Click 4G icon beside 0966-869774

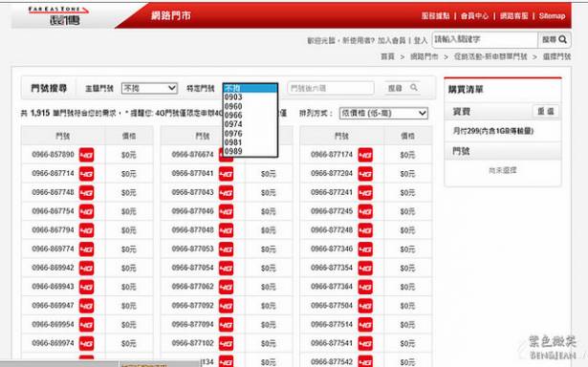pyautogui.click(x=86, y=249)
